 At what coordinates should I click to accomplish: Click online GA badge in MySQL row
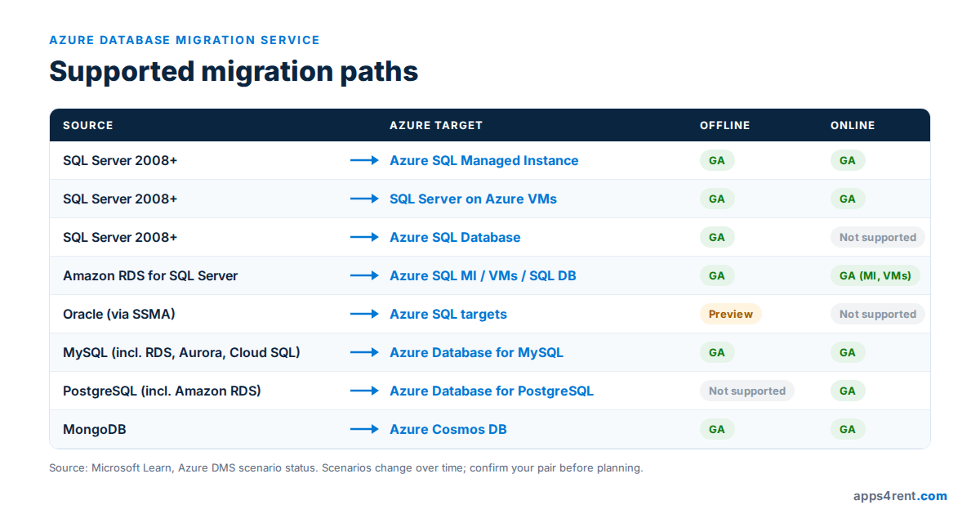tap(848, 352)
